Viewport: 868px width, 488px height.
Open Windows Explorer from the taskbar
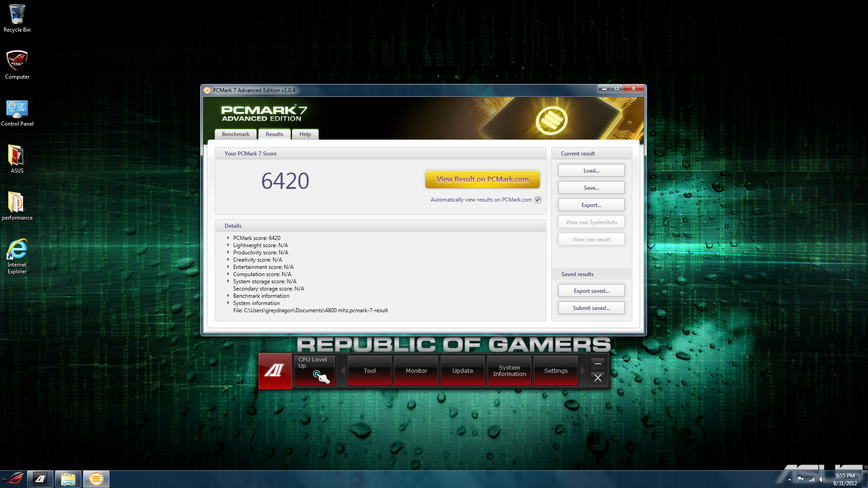(x=68, y=479)
